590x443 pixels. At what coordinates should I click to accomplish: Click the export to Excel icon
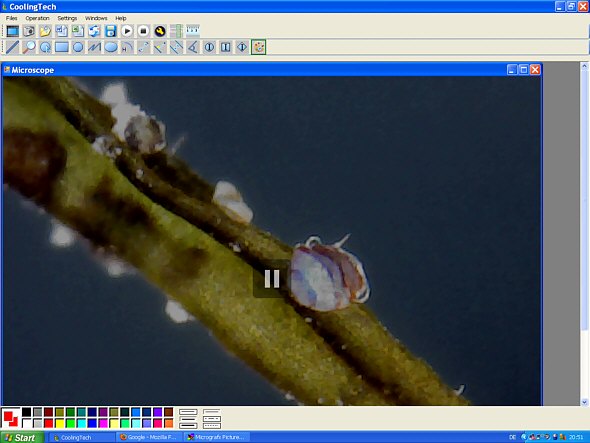click(78, 31)
